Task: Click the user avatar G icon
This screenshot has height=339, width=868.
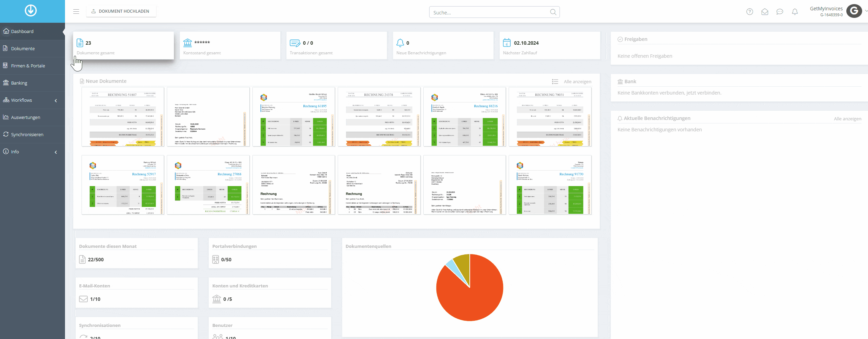Action: coord(854,11)
